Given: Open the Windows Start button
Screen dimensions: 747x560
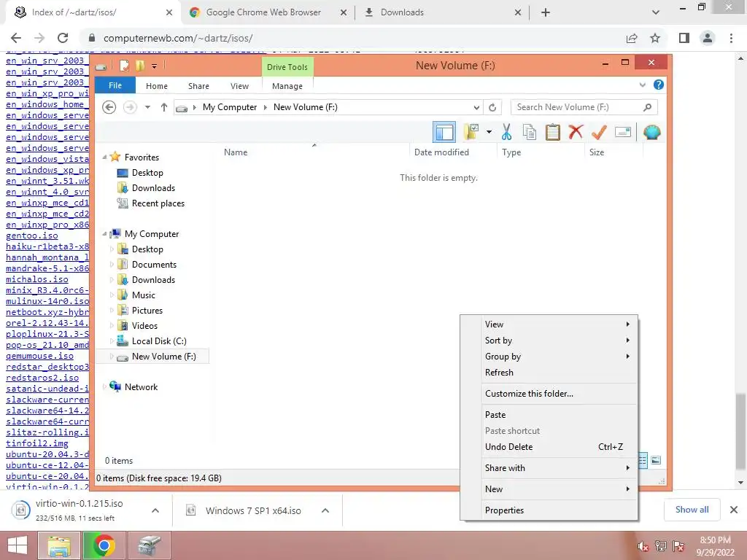Looking at the screenshot, I should pos(18,545).
